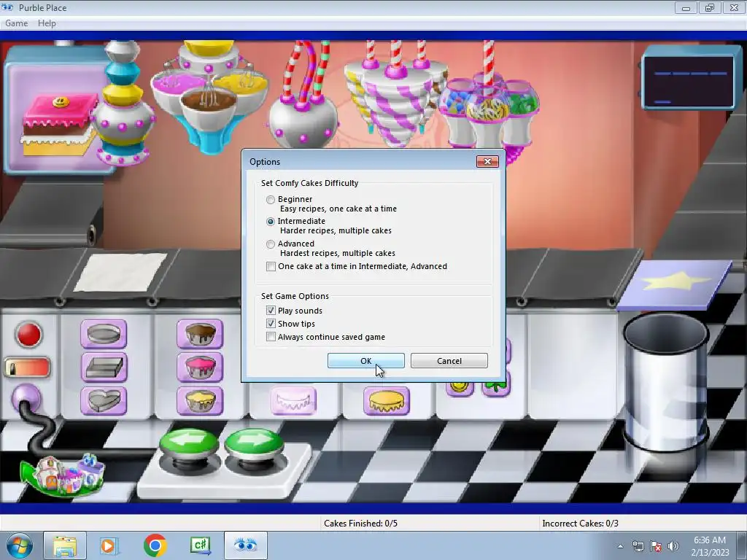The width and height of the screenshot is (747, 560).
Task: Pick the pink wavy icing button
Action: tap(293, 400)
